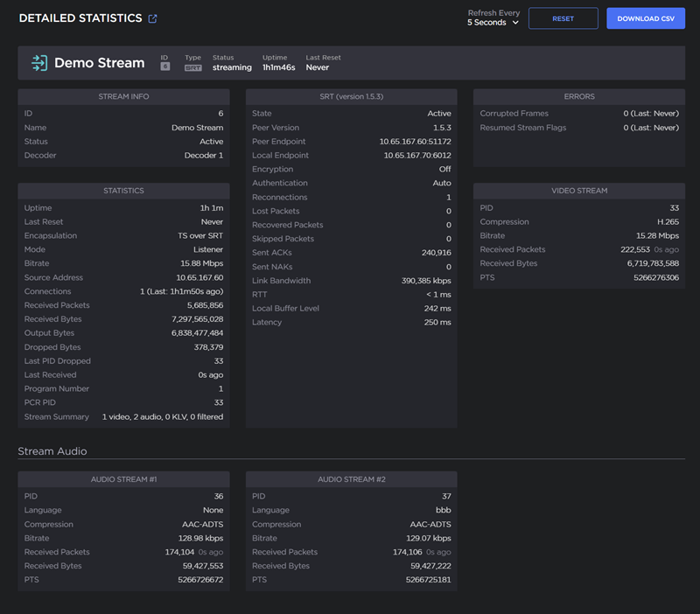Click the Peer Endpoint address 10.65.167.60:51172
Viewport: 700px width, 614px height.
(415, 142)
